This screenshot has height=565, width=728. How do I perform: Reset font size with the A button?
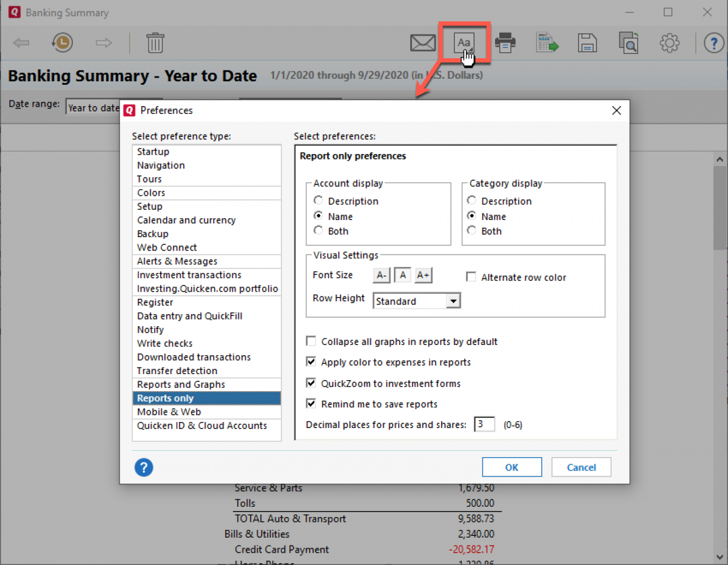(403, 275)
